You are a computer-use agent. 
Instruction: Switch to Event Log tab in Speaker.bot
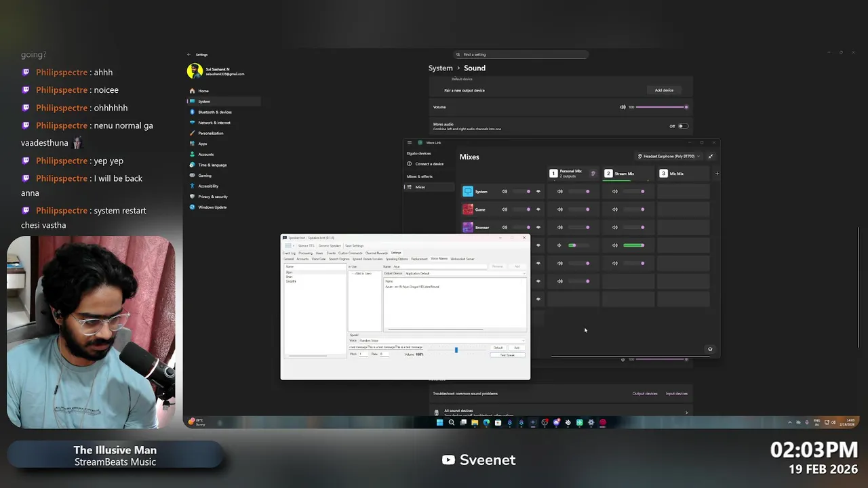289,253
